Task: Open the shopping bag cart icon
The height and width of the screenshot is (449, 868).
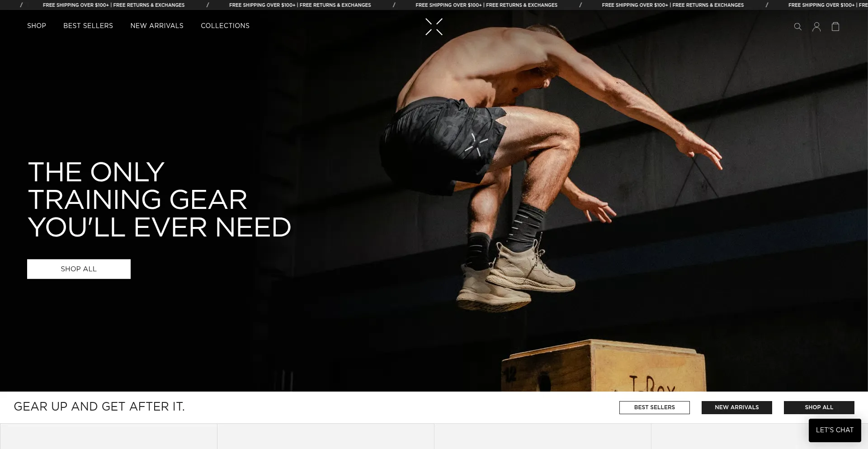Action: pos(835,27)
